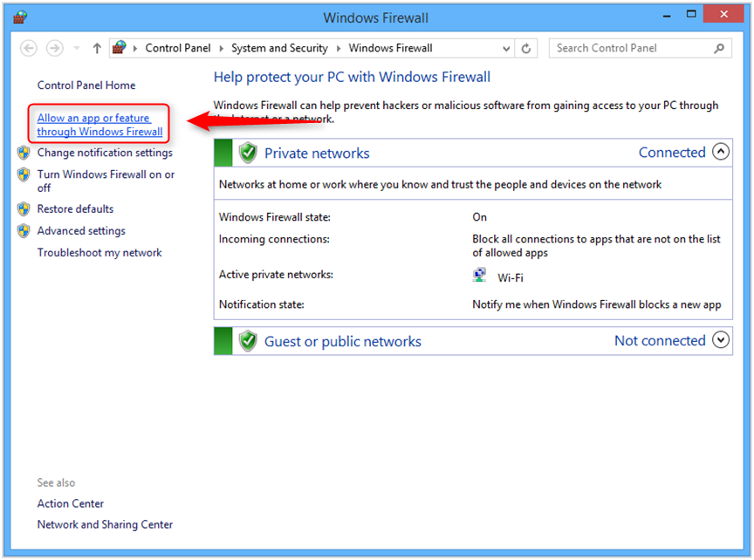This screenshot has height=560, width=754.
Task: Go back with the Back arrow button
Action: point(29,48)
